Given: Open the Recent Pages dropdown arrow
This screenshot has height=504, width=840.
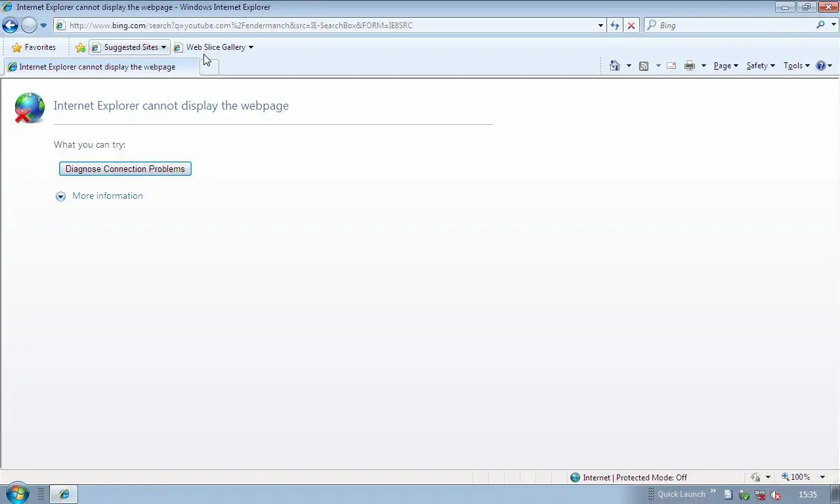Looking at the screenshot, I should [x=43, y=26].
